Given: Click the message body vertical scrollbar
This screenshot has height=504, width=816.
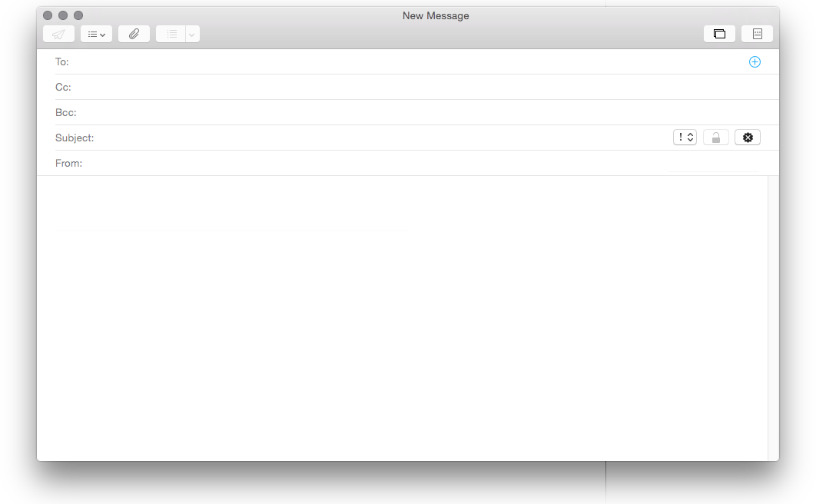Looking at the screenshot, I should (x=773, y=318).
